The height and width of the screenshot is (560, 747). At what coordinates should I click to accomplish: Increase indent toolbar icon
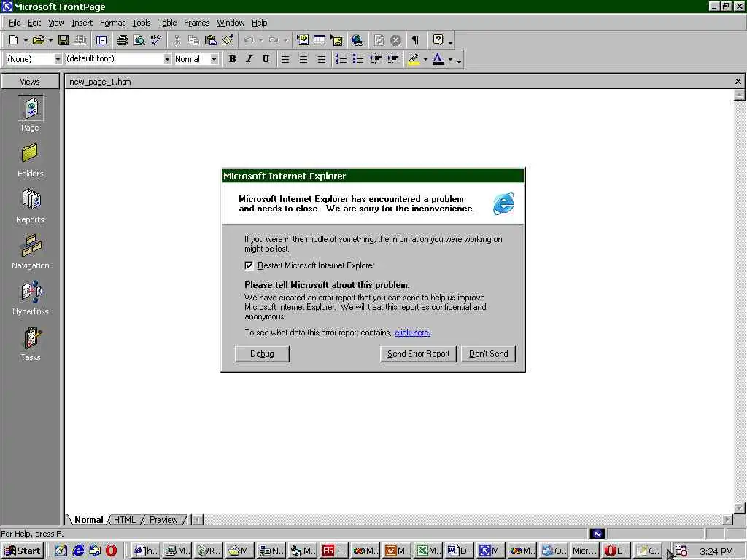click(393, 59)
